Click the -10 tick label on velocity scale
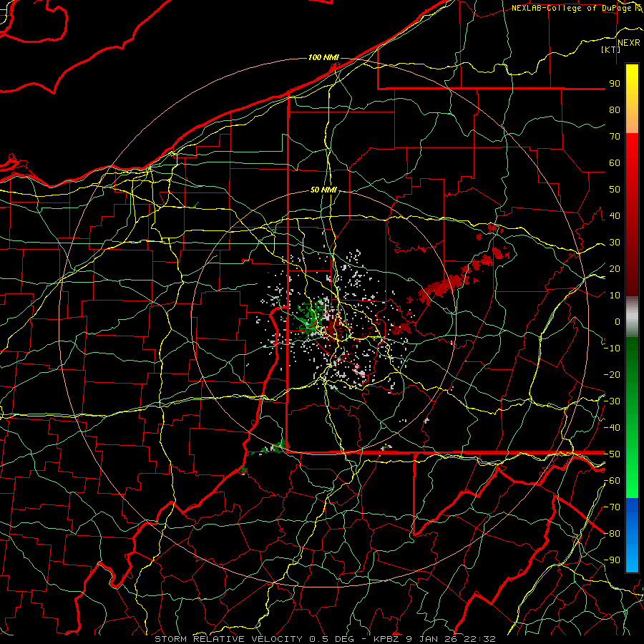The height and width of the screenshot is (644, 644). coord(612,348)
